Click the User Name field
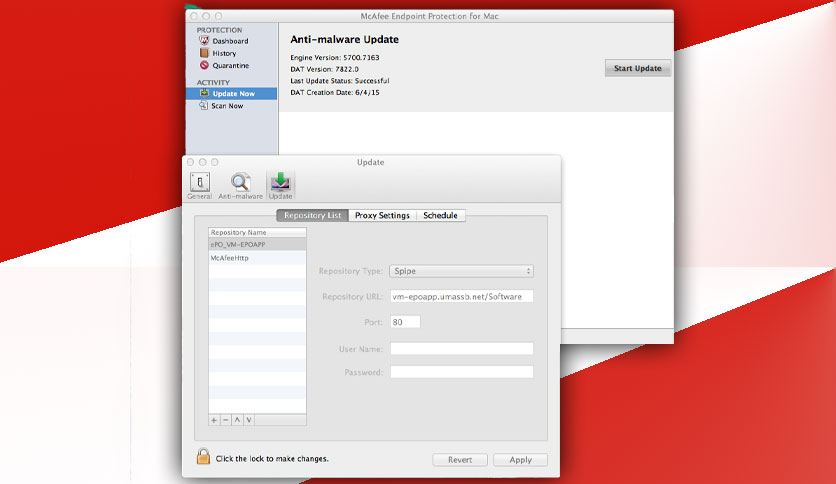 (462, 349)
